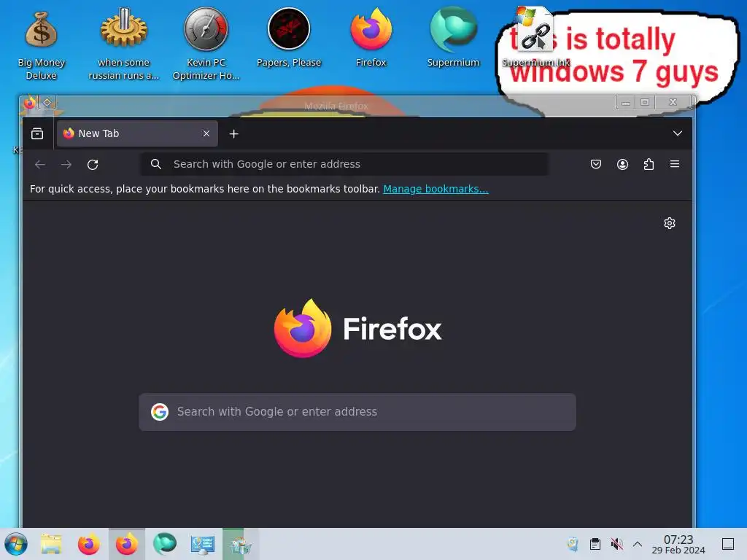Open the clipboard tray icon
Screen dimensions: 747x560
(x=595, y=544)
